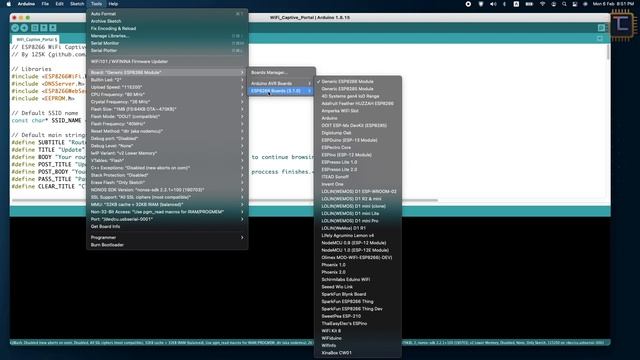Open Serial Plotter from the Tools menu
Viewport: 640px width, 360px height.
tap(167, 50)
